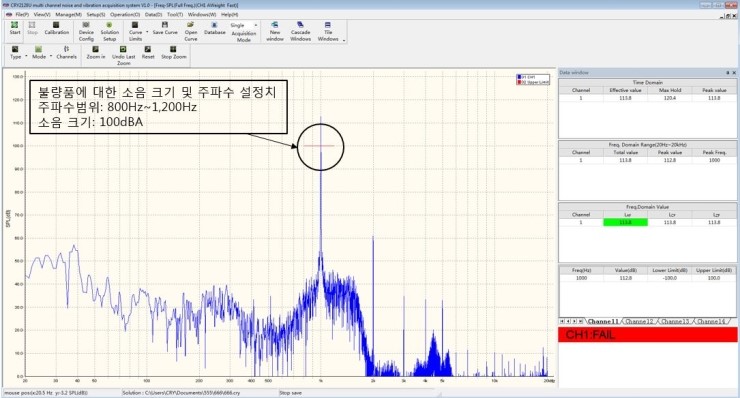This screenshot has width=740, height=398.
Task: Click the CH1:FAIL red status bar
Action: click(x=648, y=335)
